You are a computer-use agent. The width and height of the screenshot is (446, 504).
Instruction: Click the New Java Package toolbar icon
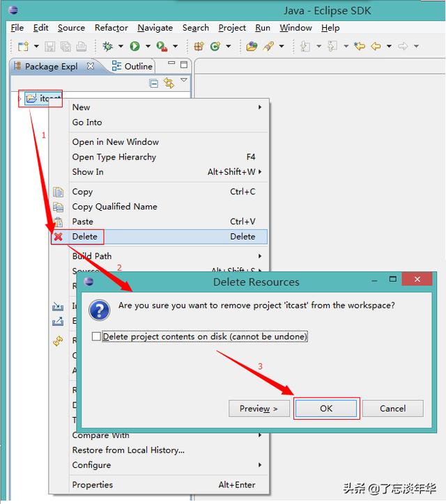pos(199,46)
